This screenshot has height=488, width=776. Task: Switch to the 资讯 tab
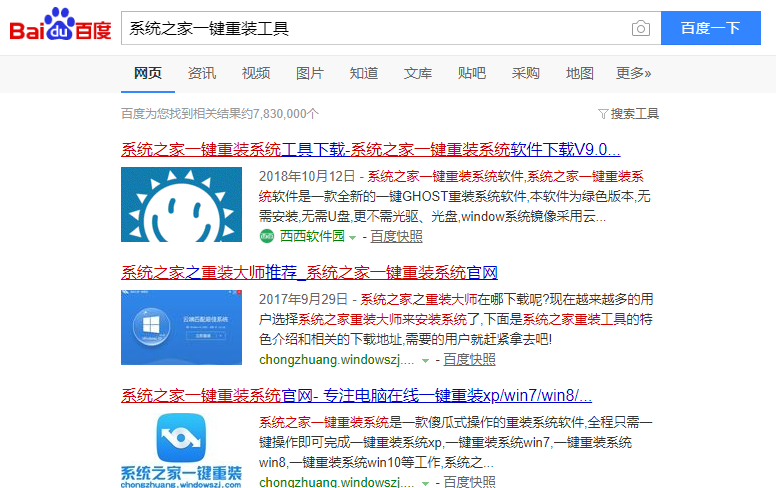tap(202, 73)
